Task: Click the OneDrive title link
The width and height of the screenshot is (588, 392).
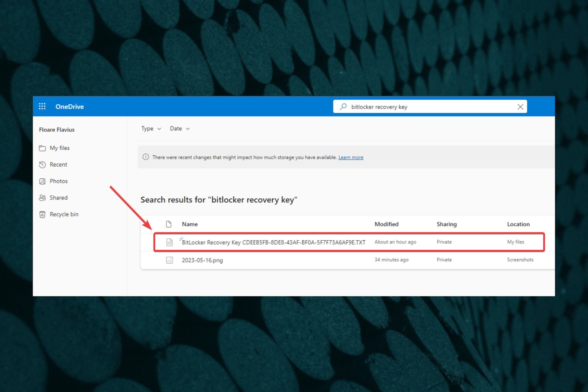Action: coord(70,107)
